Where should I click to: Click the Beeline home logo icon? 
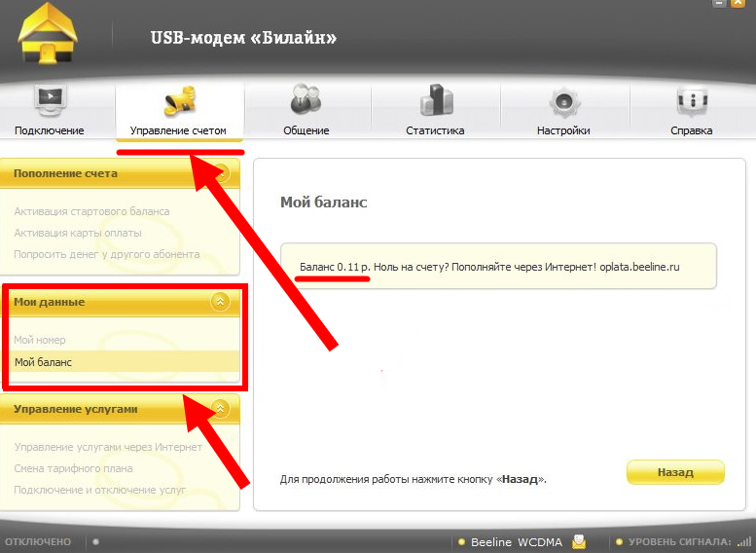pos(47,34)
